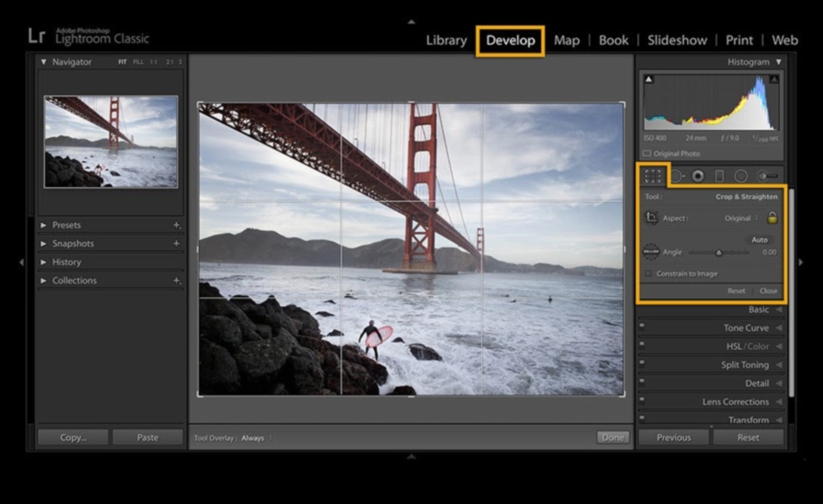Click the Straighten level tool icon beside Angle
Screen dimensions: 823x504
tap(651, 252)
